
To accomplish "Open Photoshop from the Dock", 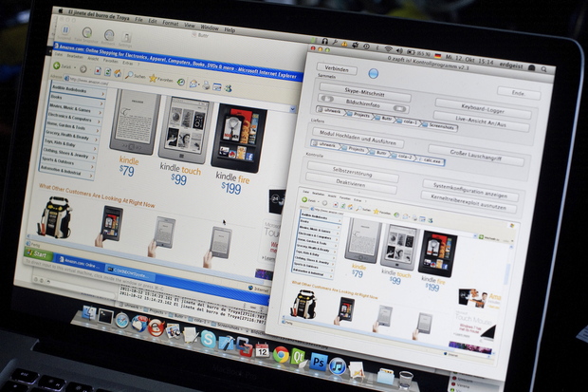I will point(319,362).
